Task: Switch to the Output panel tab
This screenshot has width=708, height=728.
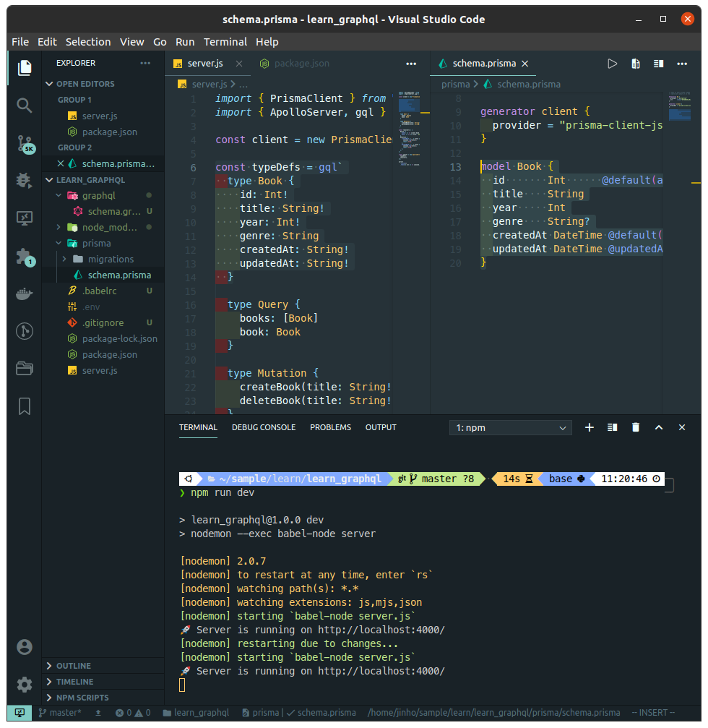Action: (381, 427)
